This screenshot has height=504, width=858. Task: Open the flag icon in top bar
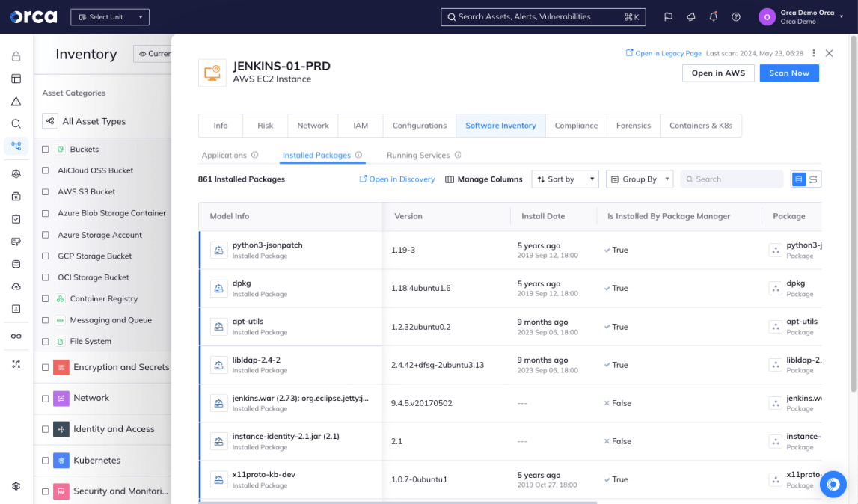click(668, 17)
